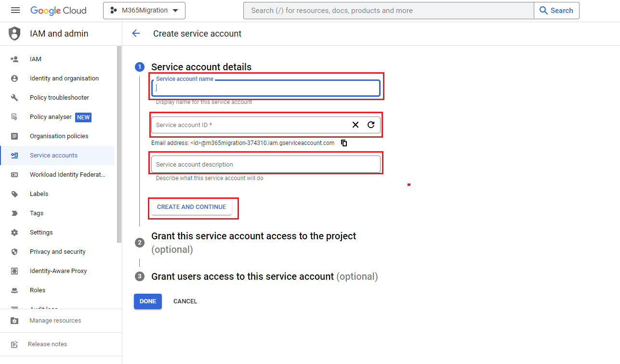Click the CREATE AND CONTINUE button
This screenshot has width=620, height=364.
pos(191,207)
